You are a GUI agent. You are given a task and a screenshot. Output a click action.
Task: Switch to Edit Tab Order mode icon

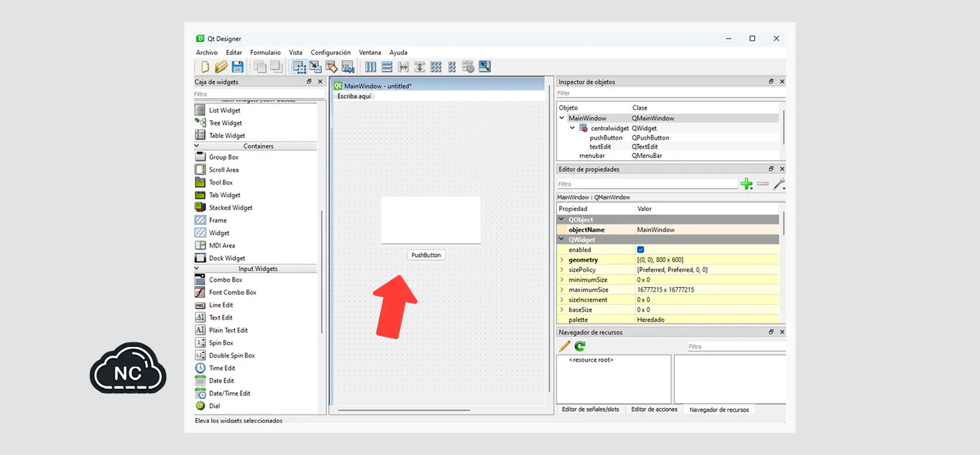coord(348,67)
